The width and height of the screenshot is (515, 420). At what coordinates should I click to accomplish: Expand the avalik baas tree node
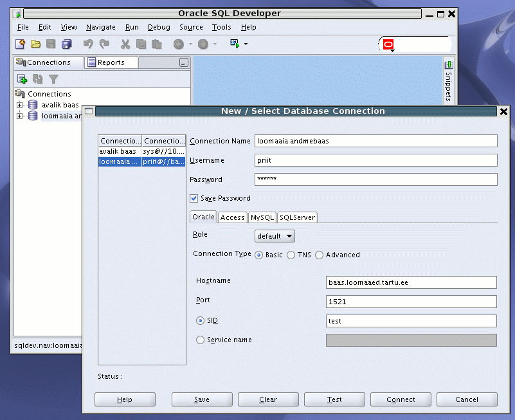[20, 105]
